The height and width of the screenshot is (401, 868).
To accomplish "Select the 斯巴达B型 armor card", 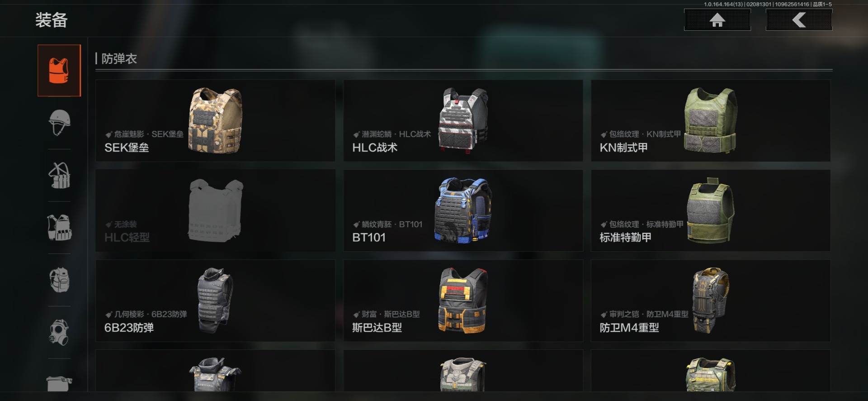I will (x=463, y=301).
